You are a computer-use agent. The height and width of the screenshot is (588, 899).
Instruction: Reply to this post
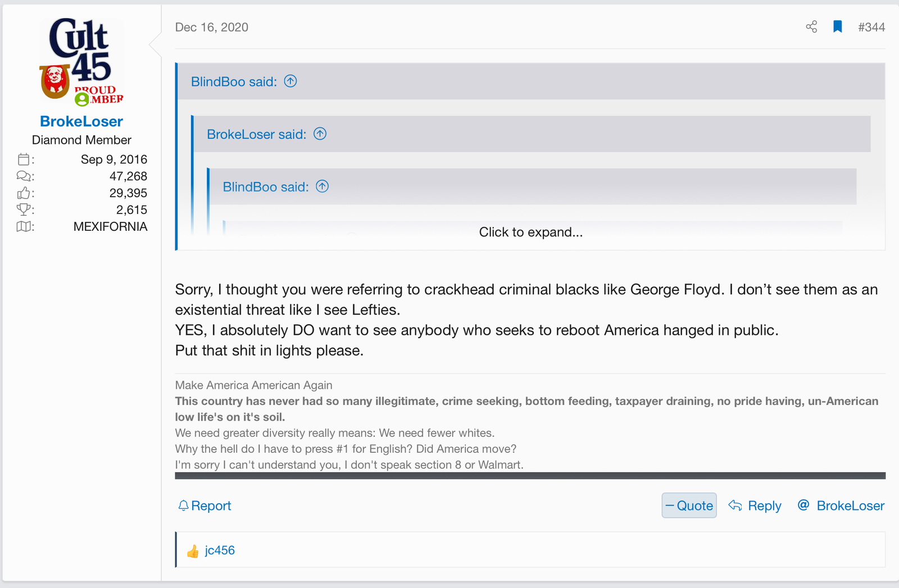coord(755,505)
